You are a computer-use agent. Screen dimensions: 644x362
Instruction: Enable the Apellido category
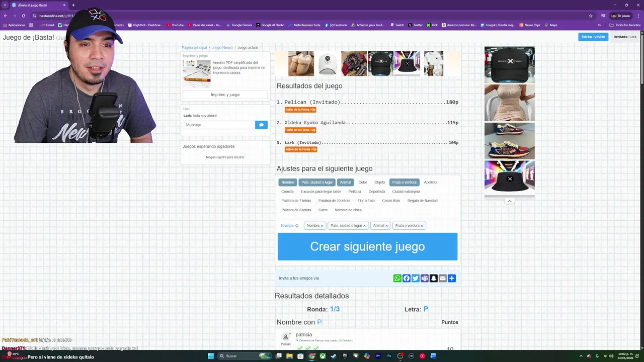tap(430, 183)
